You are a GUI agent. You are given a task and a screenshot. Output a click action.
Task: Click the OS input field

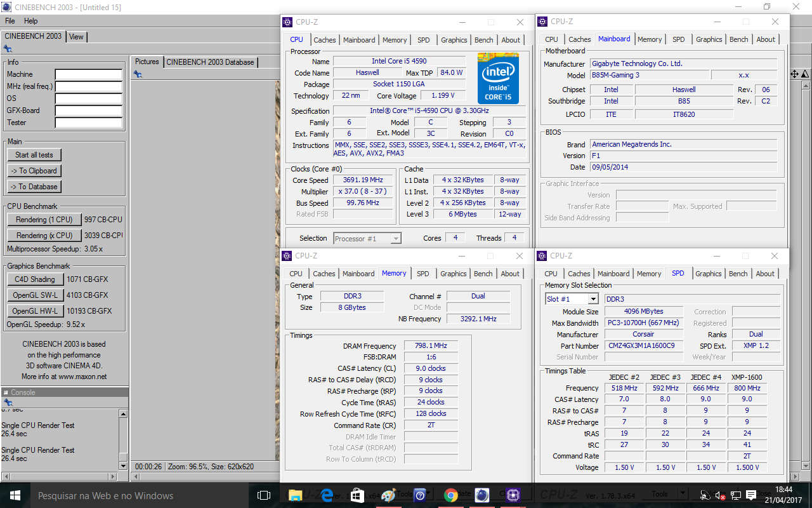(88, 98)
